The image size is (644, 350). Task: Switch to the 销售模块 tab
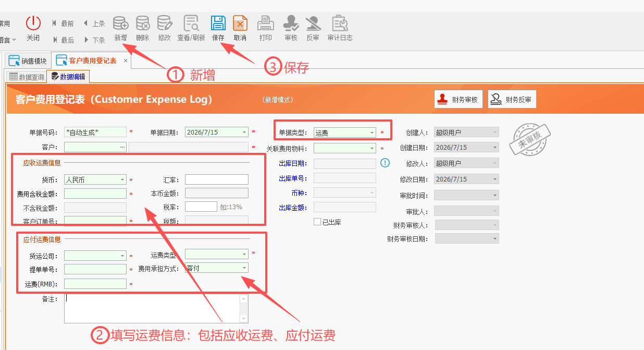(x=29, y=61)
